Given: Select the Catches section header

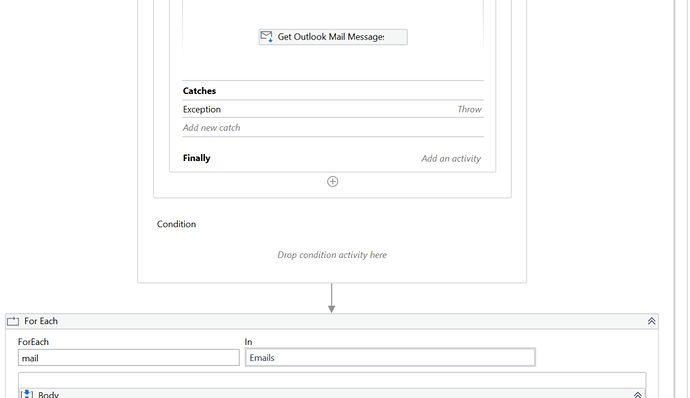Looking at the screenshot, I should coord(199,91).
